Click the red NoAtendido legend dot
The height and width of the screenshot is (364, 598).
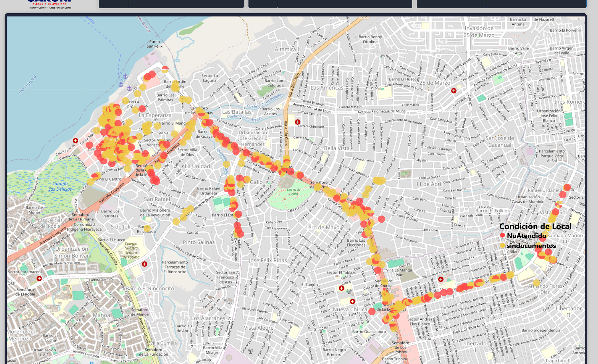[503, 235]
